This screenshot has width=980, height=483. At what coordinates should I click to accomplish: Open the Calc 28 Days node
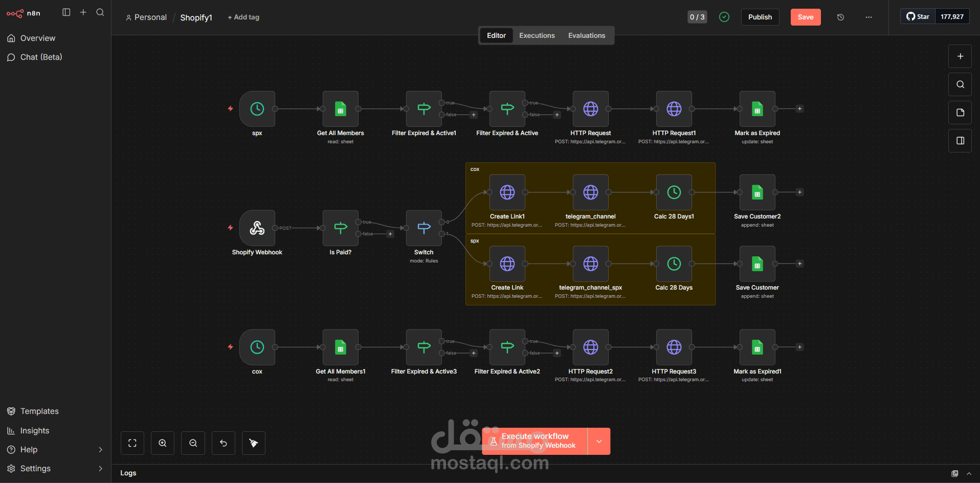674,264
